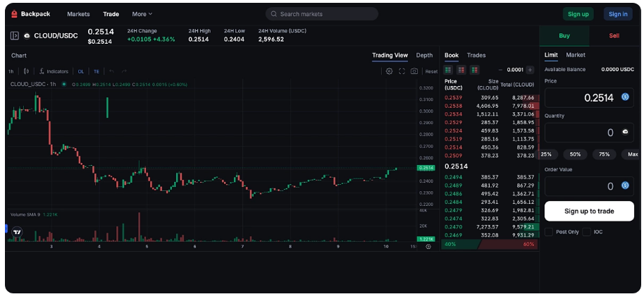Viewport: 644px width, 299px height.
Task: Open the 1h timeframe selector
Action: coord(11,71)
